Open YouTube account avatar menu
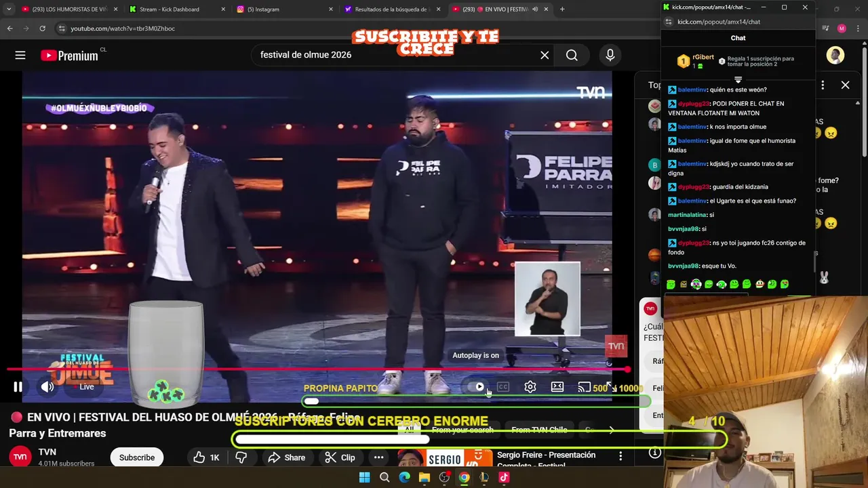This screenshot has width=868, height=488. tap(835, 56)
